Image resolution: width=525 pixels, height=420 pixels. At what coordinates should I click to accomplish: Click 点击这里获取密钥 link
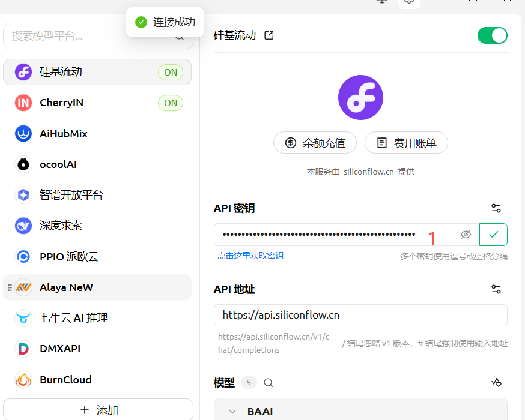tap(250, 256)
